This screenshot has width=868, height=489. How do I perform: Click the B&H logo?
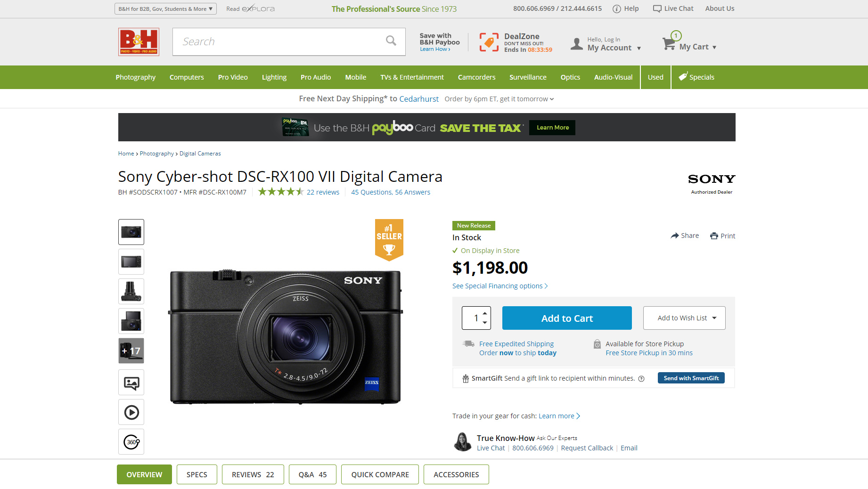[139, 42]
